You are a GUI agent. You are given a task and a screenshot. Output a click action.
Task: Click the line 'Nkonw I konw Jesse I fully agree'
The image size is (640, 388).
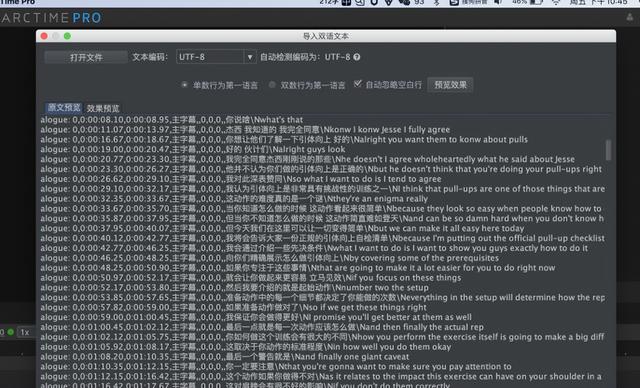(245, 130)
